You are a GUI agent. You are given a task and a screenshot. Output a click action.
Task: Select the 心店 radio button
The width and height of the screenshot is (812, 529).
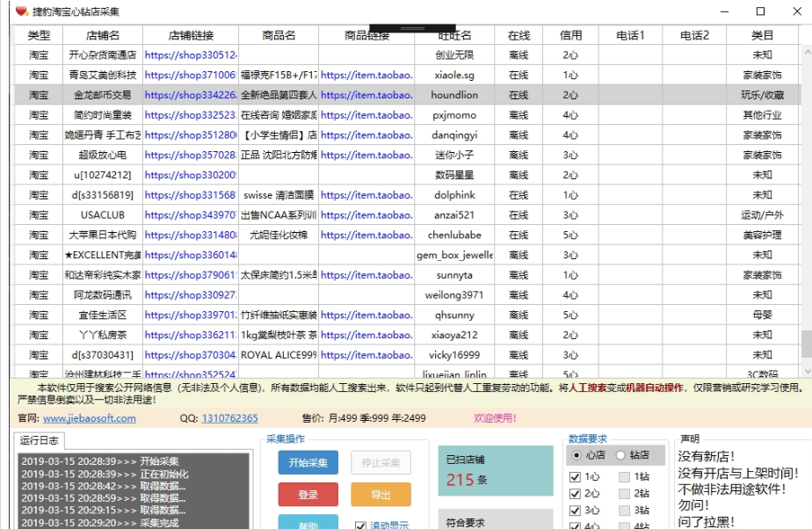tap(576, 455)
